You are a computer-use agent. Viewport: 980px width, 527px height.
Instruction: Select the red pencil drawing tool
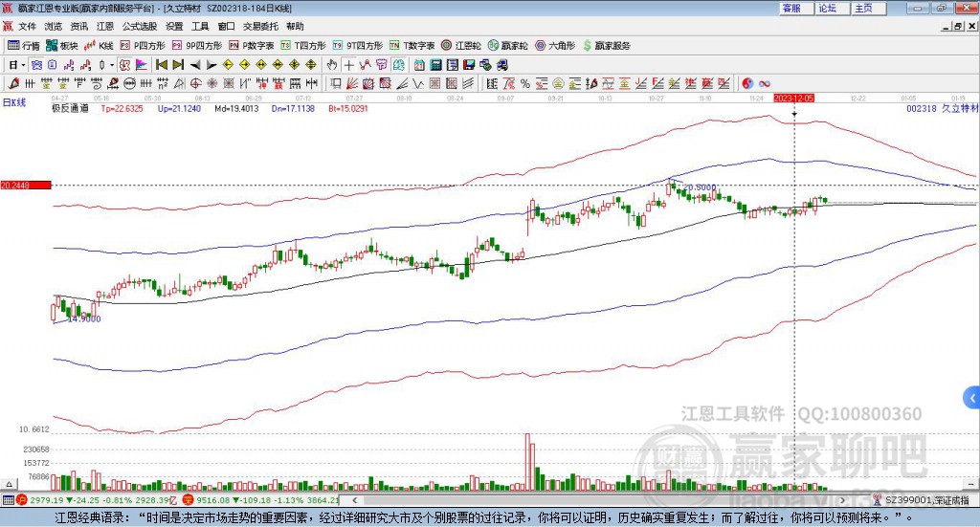13,83
